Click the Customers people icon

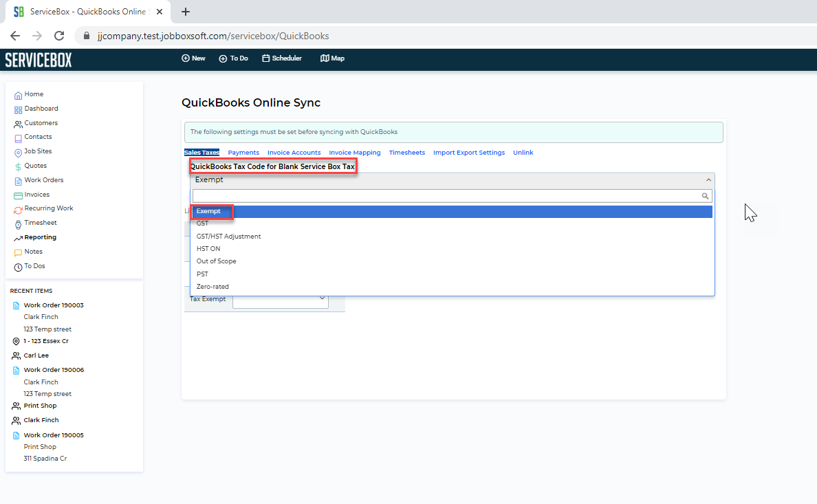pos(19,124)
